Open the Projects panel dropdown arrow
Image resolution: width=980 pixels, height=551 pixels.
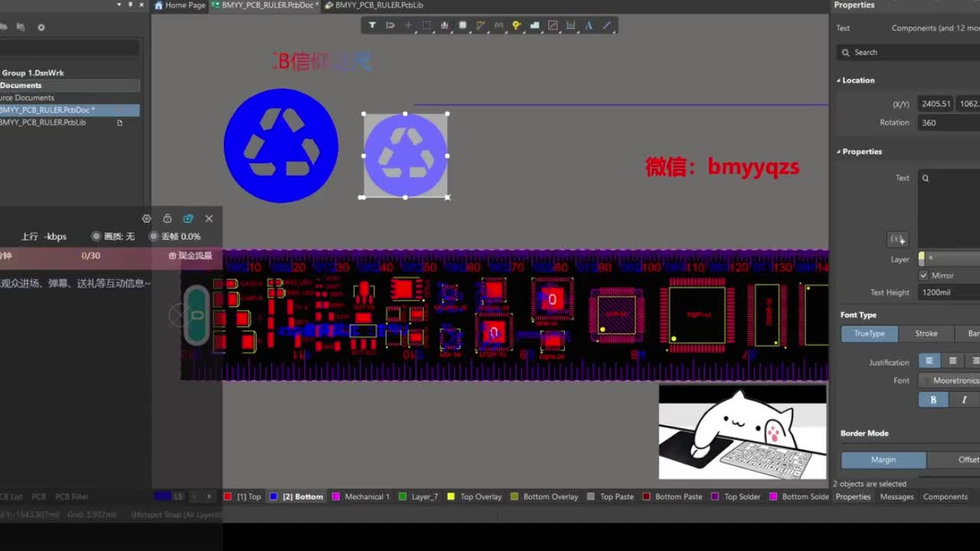pyautogui.click(x=119, y=5)
